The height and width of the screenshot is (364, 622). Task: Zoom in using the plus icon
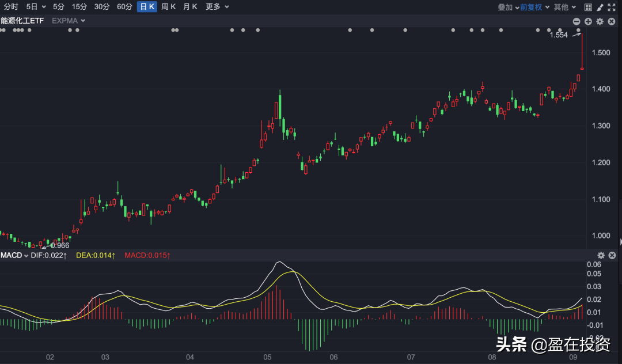587,21
